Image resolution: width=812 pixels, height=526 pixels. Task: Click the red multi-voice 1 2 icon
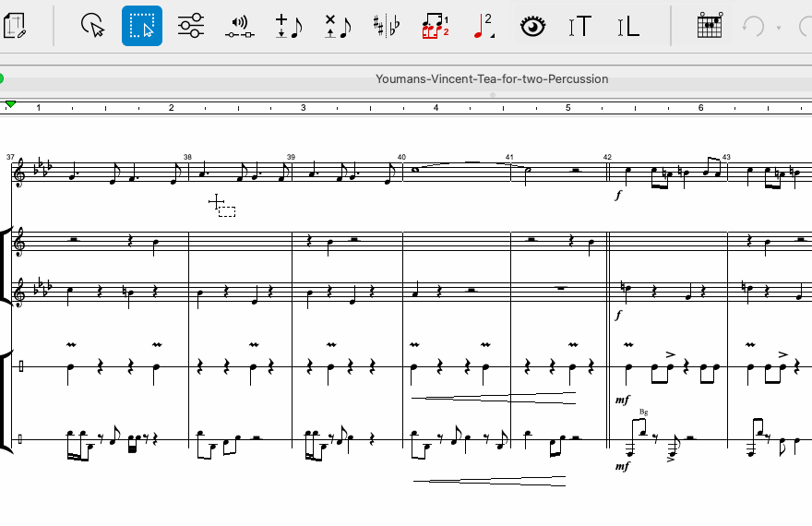point(435,26)
